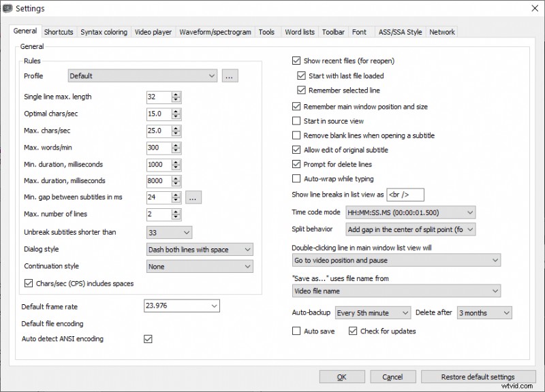The image size is (545, 392).
Task: Open the Continuation style dropdown
Action: point(200,266)
